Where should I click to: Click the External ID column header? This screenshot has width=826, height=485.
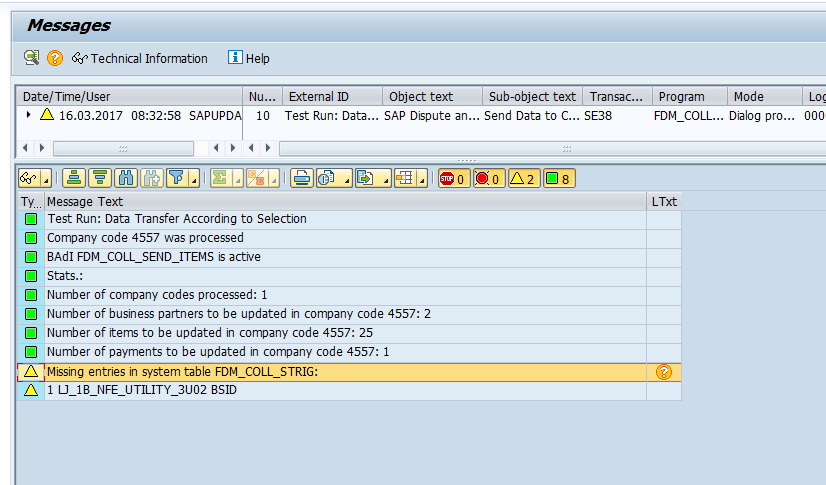coord(332,96)
